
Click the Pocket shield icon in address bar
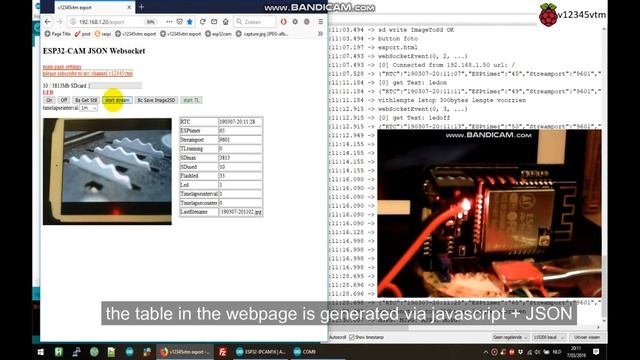[x=180, y=22]
